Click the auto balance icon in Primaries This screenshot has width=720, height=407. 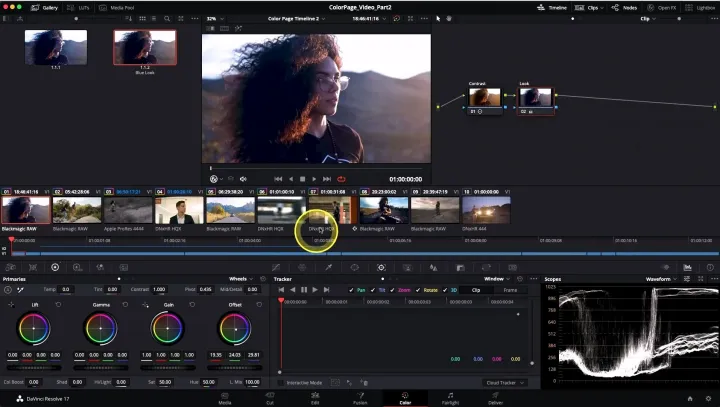point(8,289)
